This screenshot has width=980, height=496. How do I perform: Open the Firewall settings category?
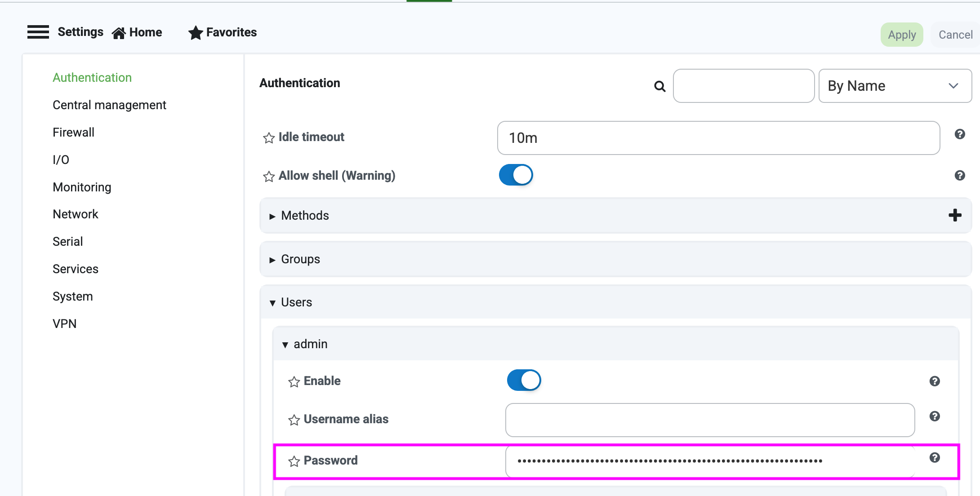[x=73, y=133]
